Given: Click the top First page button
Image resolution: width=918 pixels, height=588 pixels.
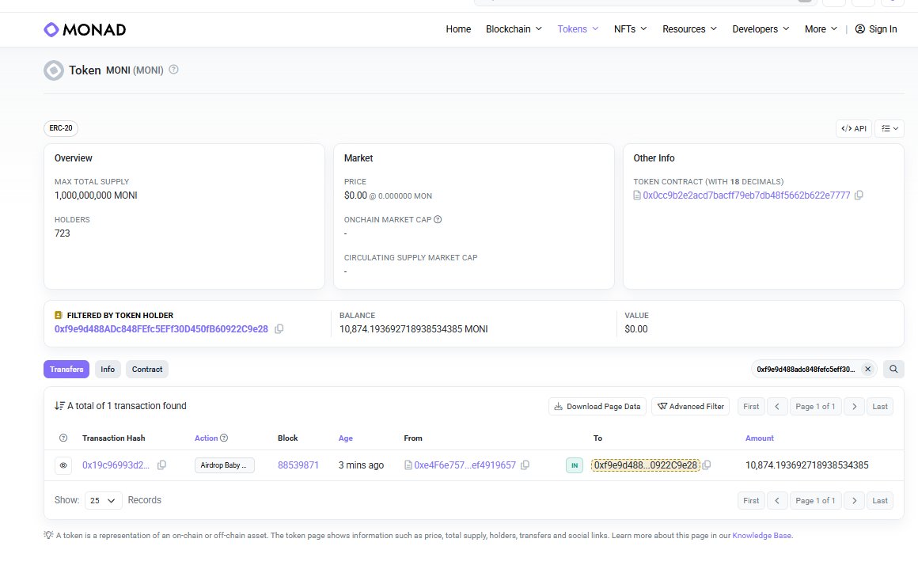Looking at the screenshot, I should click(x=751, y=407).
